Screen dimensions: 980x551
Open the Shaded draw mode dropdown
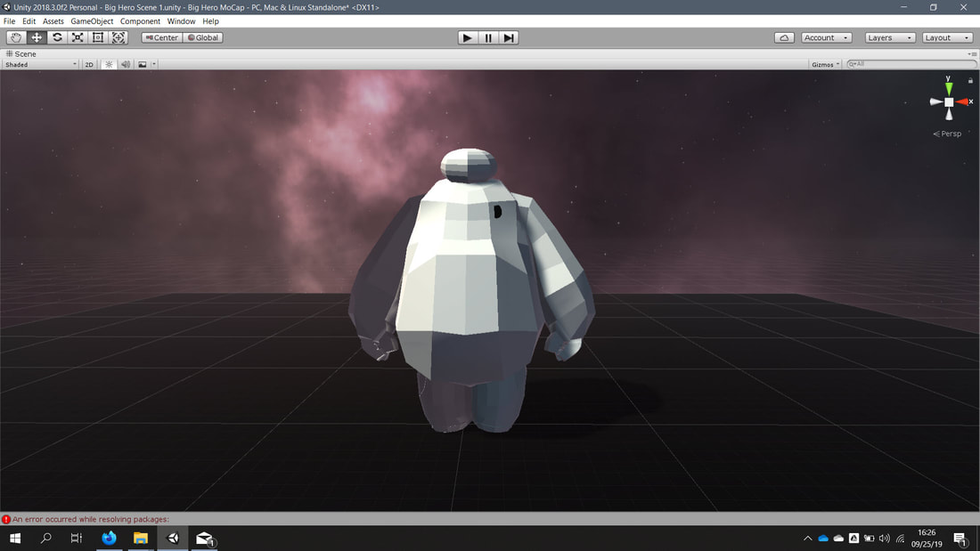(41, 64)
